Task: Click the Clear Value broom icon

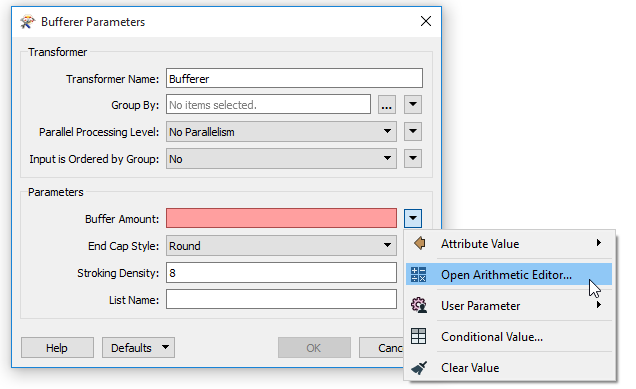Action: [x=419, y=368]
